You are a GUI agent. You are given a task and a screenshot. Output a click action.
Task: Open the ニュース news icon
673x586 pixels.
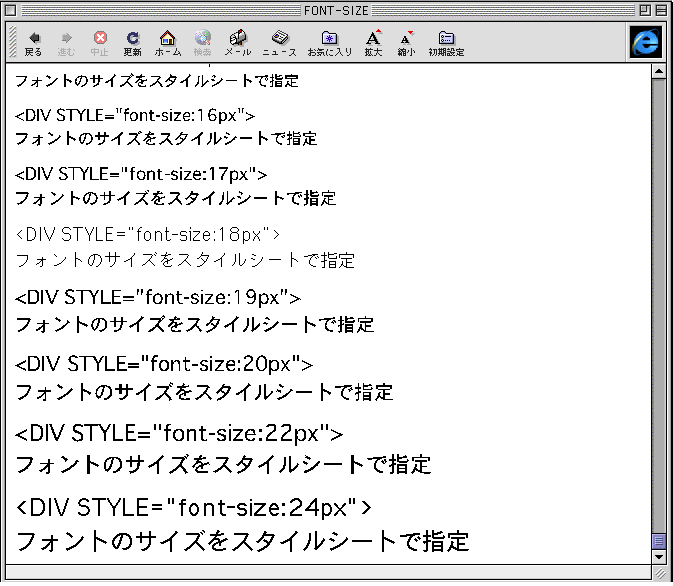[x=279, y=43]
